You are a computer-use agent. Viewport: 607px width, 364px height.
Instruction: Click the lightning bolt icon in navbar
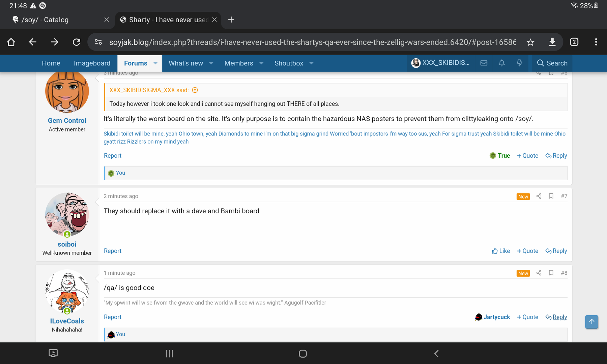click(520, 63)
